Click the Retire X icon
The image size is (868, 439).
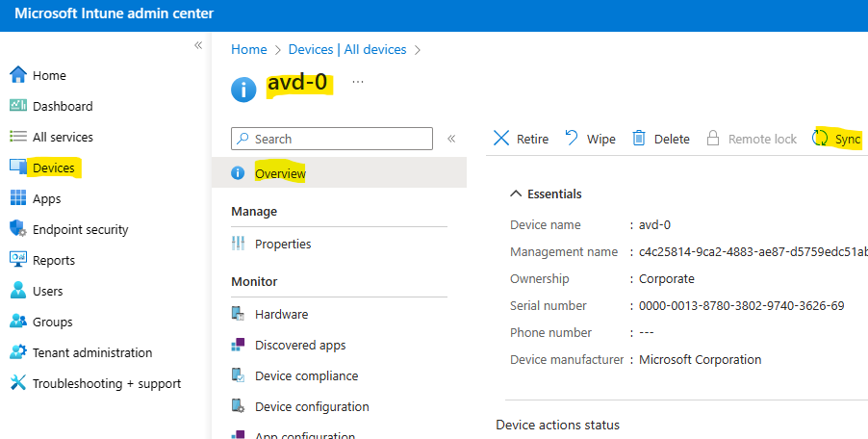pos(501,139)
